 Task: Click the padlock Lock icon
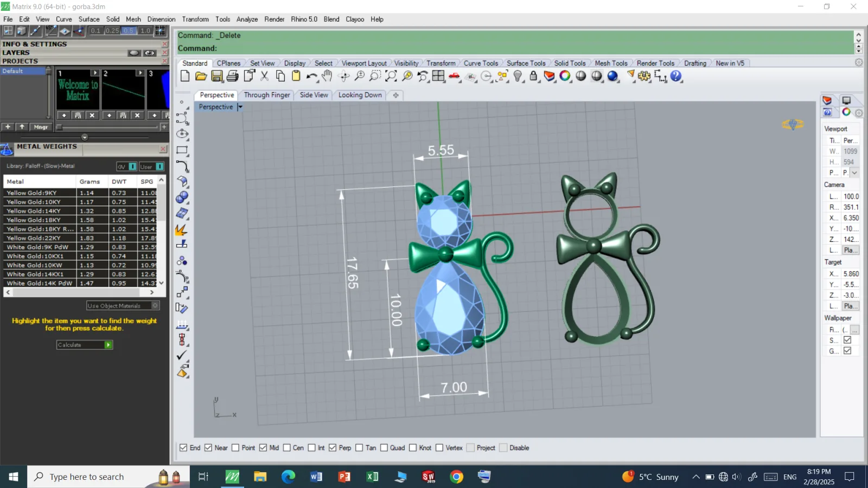[x=533, y=76]
